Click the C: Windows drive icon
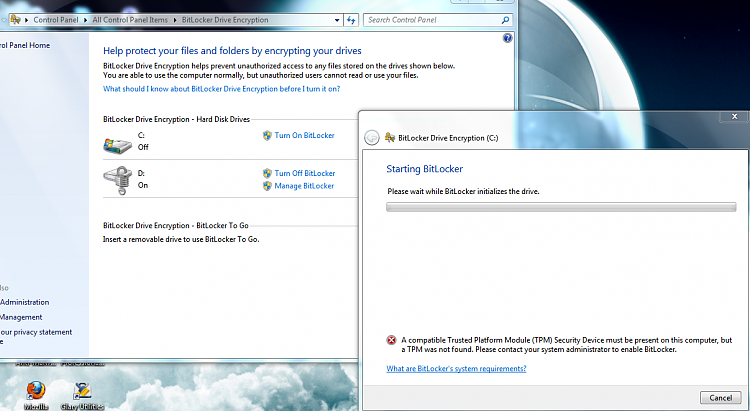The image size is (750, 411). [117, 145]
